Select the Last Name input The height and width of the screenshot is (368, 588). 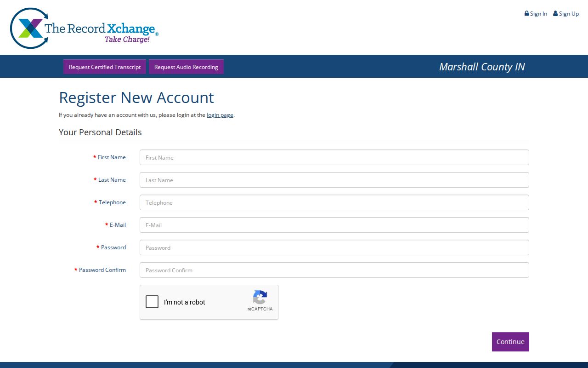coord(334,180)
